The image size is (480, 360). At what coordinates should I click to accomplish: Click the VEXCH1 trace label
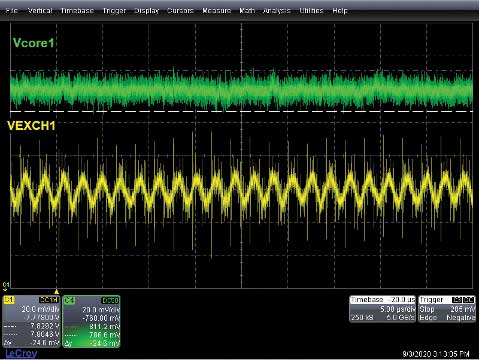tap(31, 126)
